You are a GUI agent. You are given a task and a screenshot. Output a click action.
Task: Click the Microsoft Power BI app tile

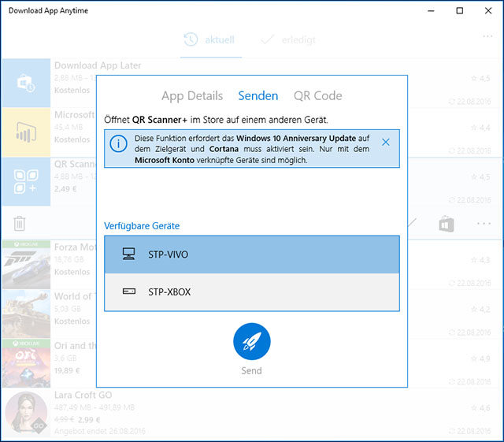coord(26,132)
